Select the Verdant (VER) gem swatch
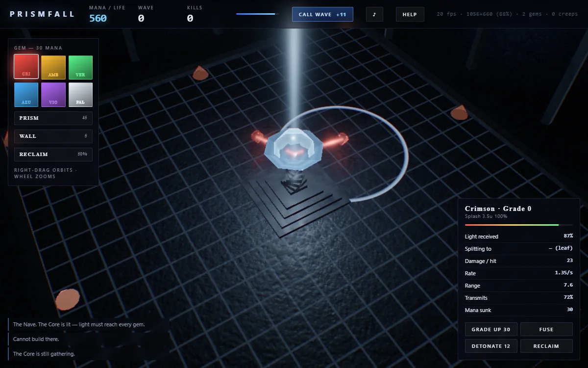Viewport: 588px width, 368px height. [80, 67]
